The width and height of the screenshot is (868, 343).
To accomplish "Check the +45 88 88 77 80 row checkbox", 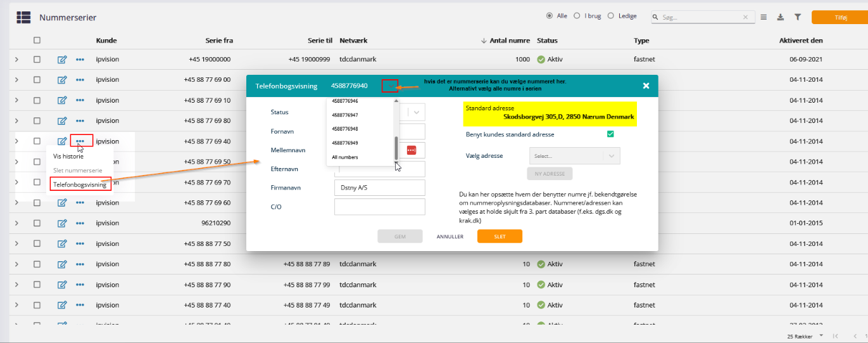I will click(x=37, y=264).
